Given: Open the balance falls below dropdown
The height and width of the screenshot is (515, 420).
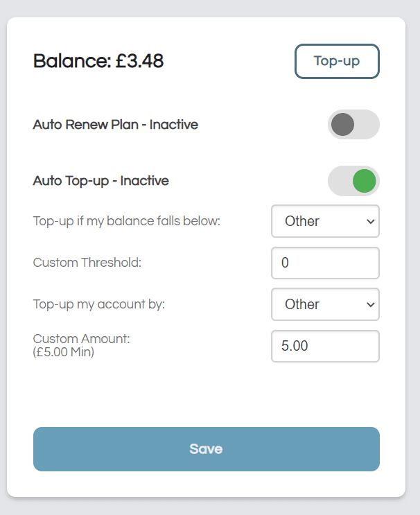Looking at the screenshot, I should tap(325, 221).
